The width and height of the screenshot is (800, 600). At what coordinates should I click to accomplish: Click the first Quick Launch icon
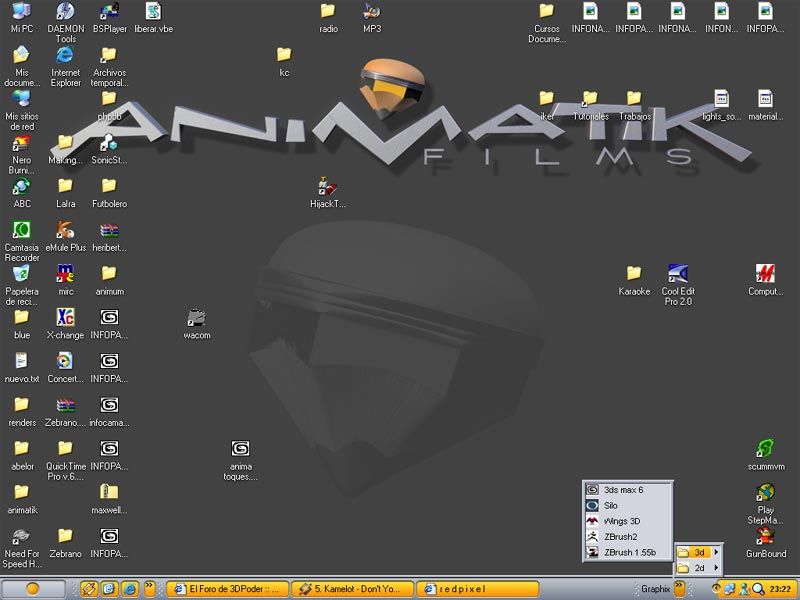coord(88,589)
